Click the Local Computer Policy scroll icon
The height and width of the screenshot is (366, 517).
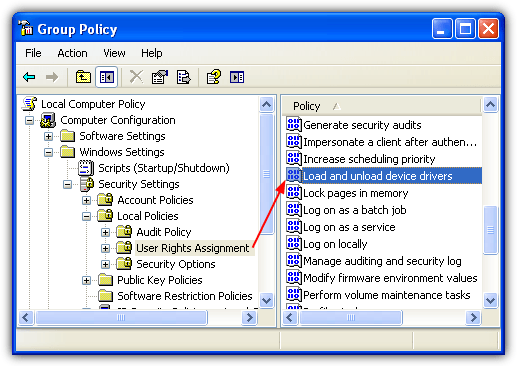point(29,103)
